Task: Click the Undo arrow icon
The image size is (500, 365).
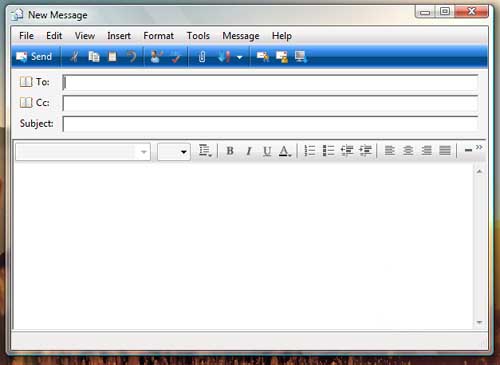Action: 132,57
